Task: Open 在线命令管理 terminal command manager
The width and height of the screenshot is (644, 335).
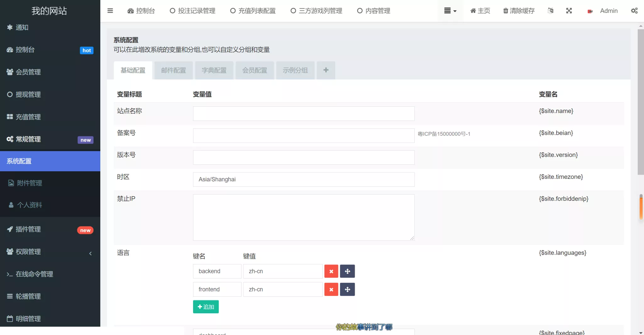Action: 34,274
